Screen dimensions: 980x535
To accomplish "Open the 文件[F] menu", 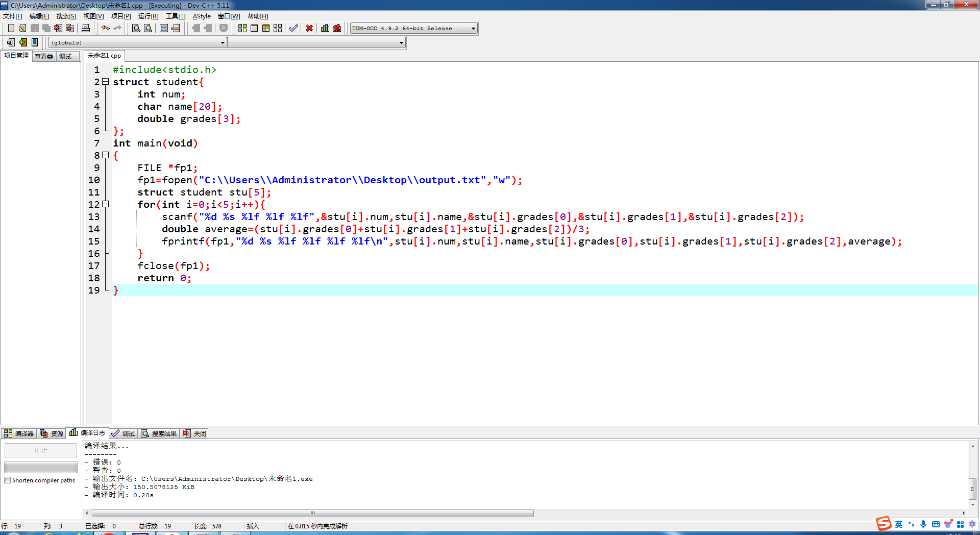I will pos(13,16).
